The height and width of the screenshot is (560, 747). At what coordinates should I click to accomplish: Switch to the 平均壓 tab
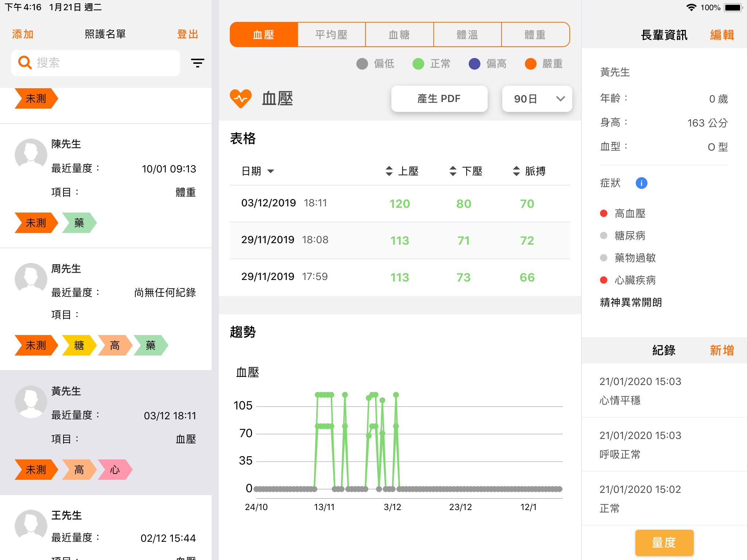coord(332,35)
